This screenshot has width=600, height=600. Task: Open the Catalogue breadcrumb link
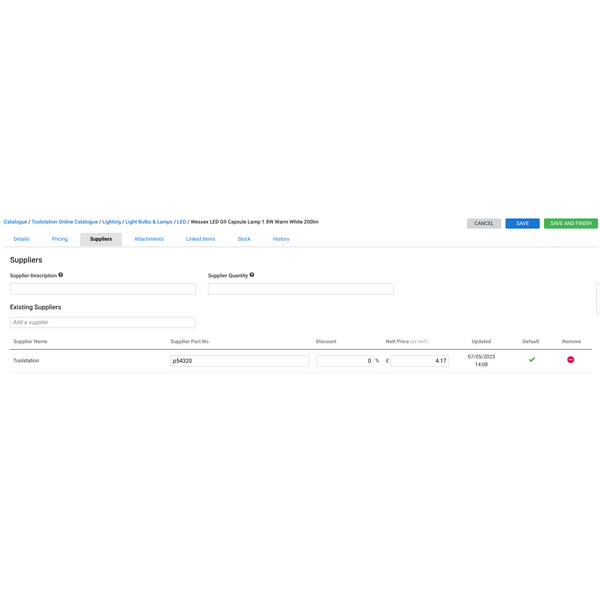pos(15,222)
